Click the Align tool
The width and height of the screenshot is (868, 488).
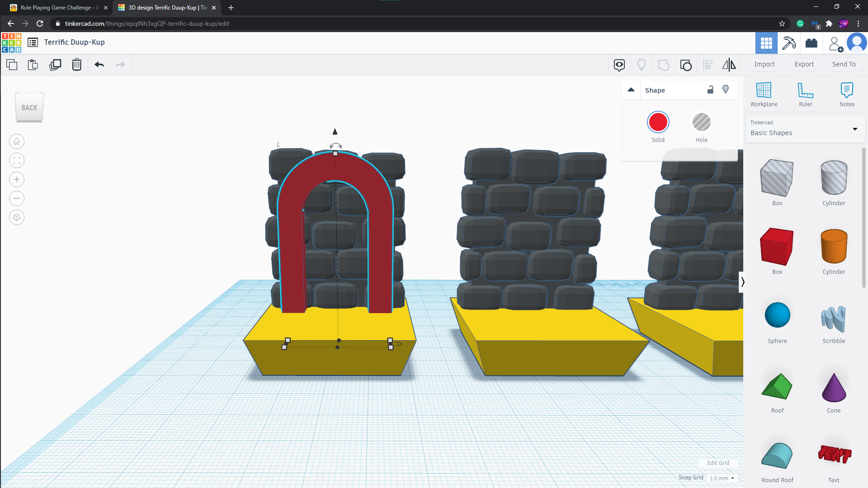pos(708,65)
